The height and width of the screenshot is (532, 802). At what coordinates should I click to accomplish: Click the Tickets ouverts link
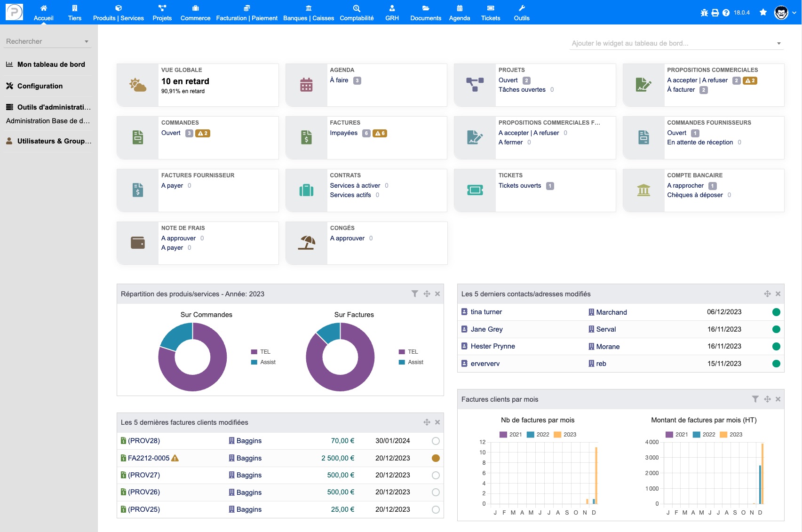point(520,186)
